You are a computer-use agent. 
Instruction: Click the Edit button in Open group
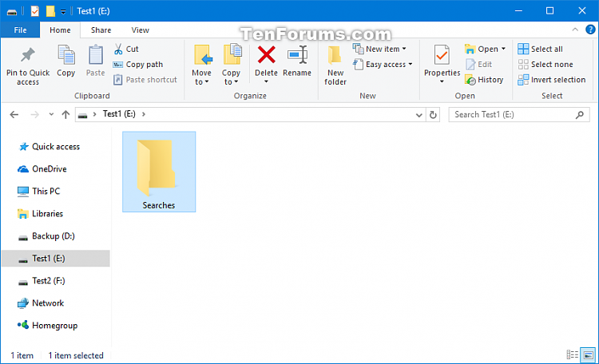478,65
